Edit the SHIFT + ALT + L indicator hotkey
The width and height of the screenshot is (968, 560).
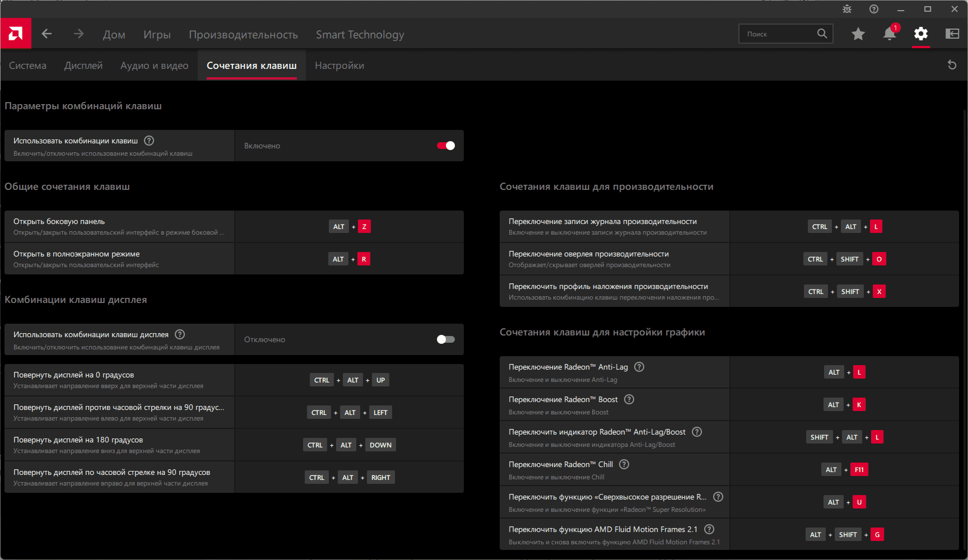pos(845,437)
